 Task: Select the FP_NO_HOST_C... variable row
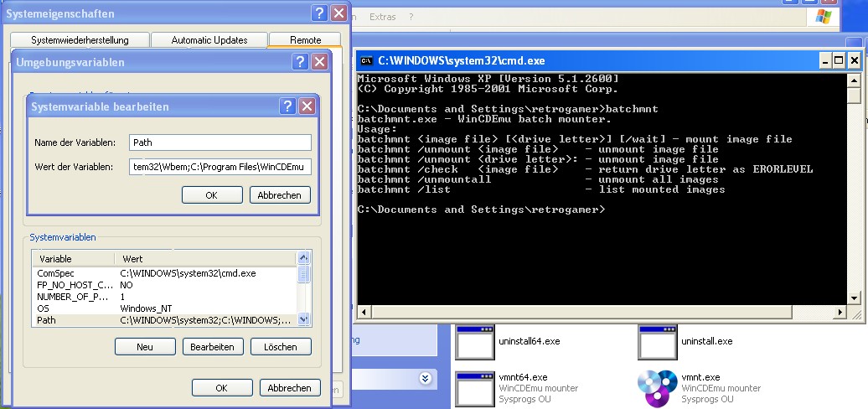click(x=165, y=285)
